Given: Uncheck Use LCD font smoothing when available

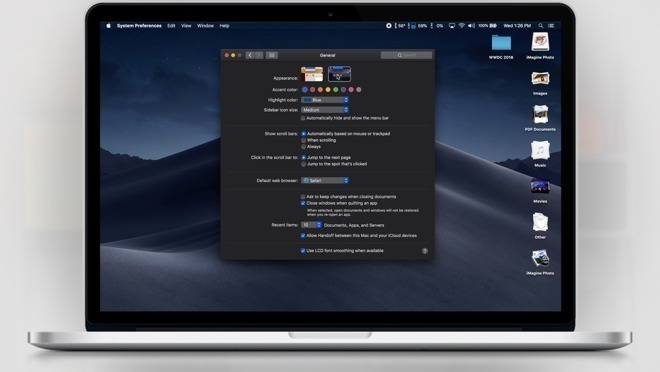Looking at the screenshot, I should (x=303, y=251).
